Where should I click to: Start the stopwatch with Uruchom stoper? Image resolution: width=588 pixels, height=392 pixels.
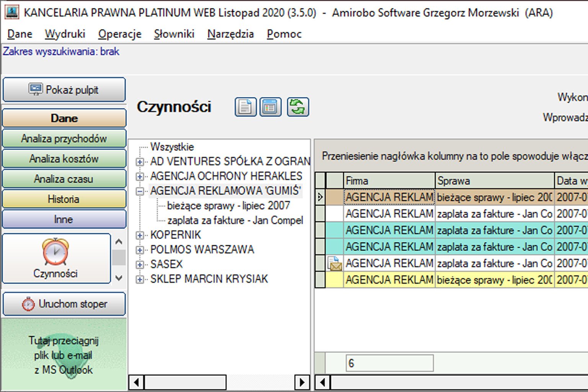point(64,304)
